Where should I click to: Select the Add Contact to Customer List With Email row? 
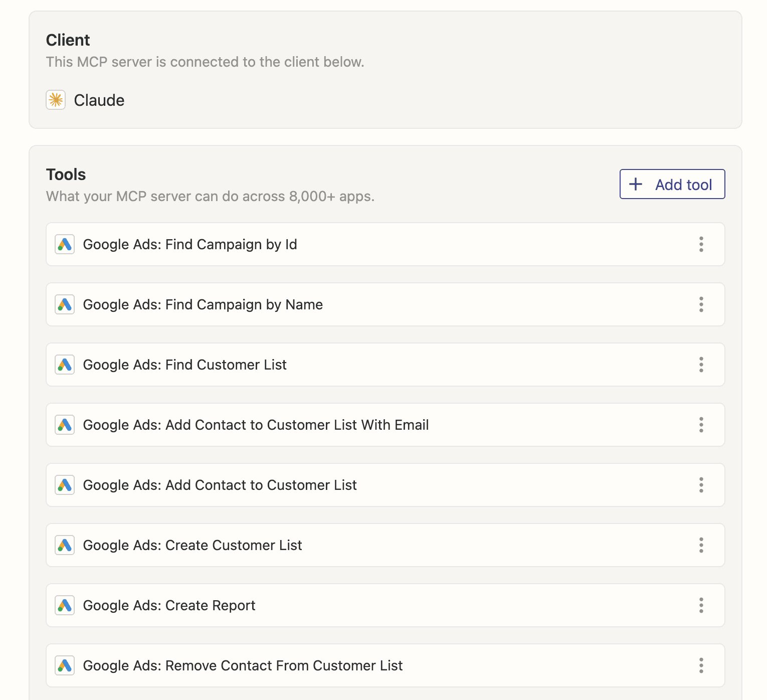point(351,425)
